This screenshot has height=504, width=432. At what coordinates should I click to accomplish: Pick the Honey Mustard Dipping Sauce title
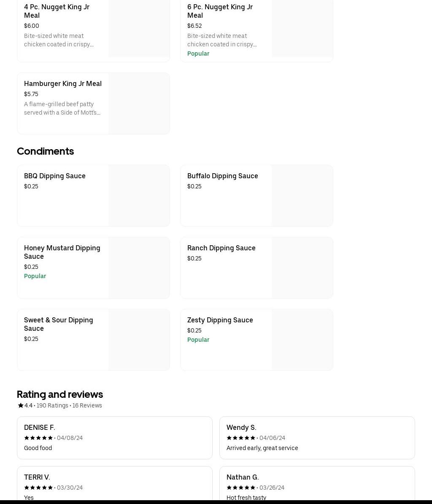tap(62, 252)
